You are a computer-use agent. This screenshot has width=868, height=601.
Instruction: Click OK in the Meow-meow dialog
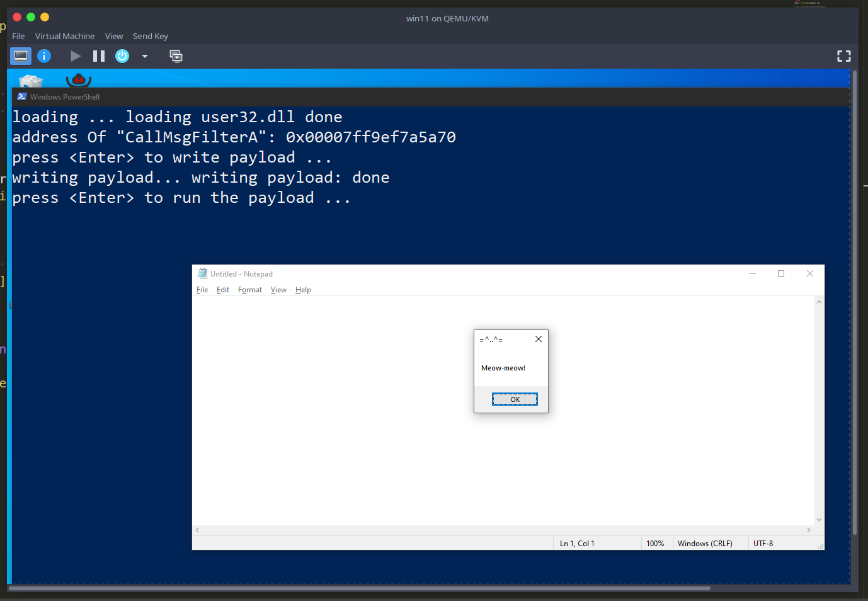(515, 399)
